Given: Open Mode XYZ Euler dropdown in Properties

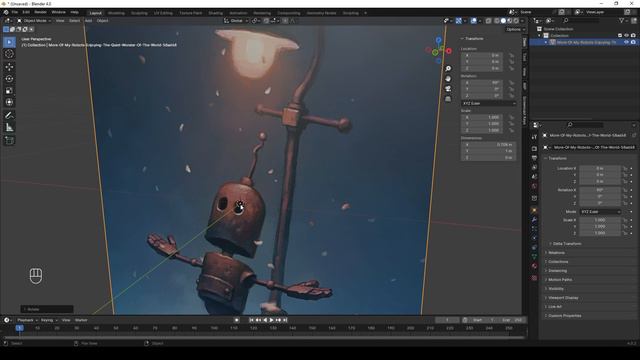Looking at the screenshot, I should (600, 212).
